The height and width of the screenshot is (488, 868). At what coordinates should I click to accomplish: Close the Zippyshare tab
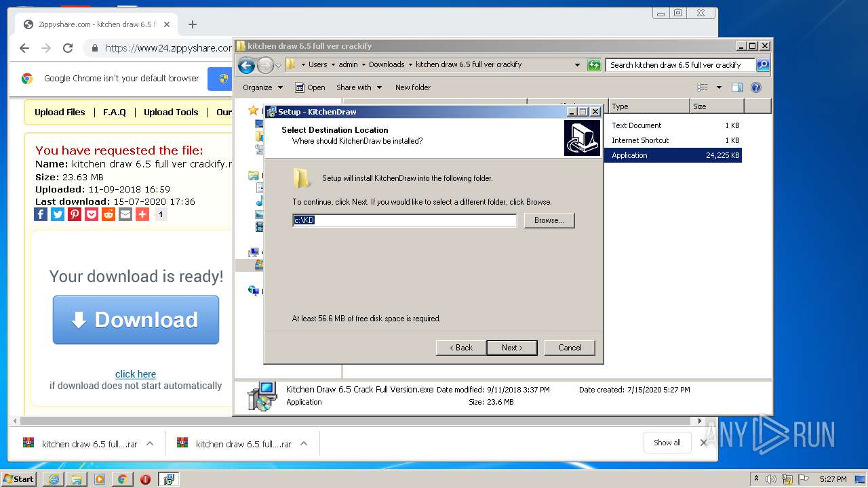click(167, 24)
